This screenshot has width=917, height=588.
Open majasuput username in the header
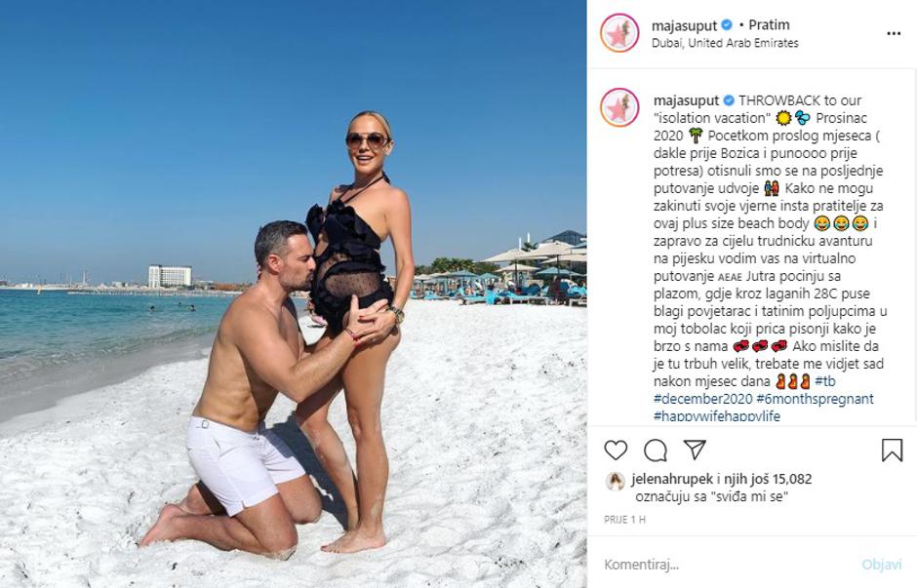[x=684, y=25]
